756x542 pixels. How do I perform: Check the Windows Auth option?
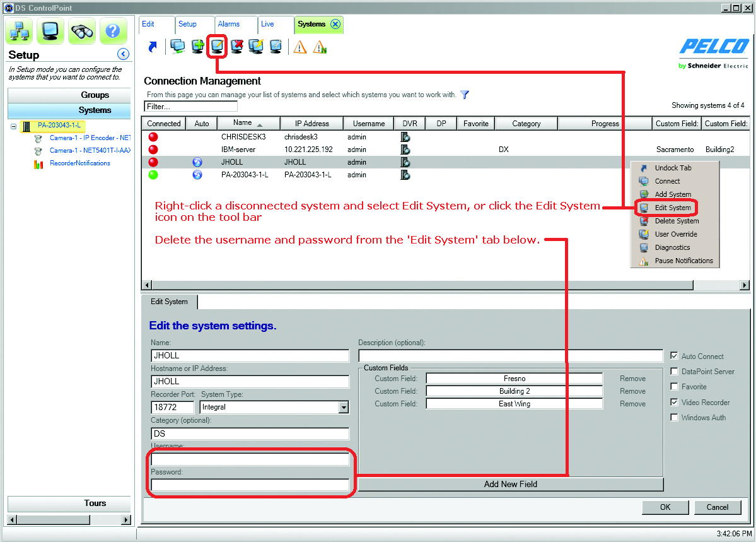pos(674,417)
